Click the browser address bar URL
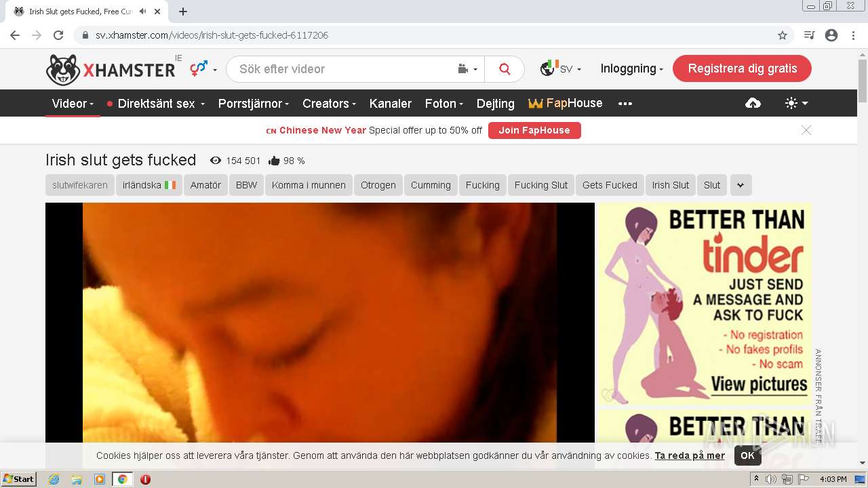868x488 pixels. pyautogui.click(x=212, y=35)
